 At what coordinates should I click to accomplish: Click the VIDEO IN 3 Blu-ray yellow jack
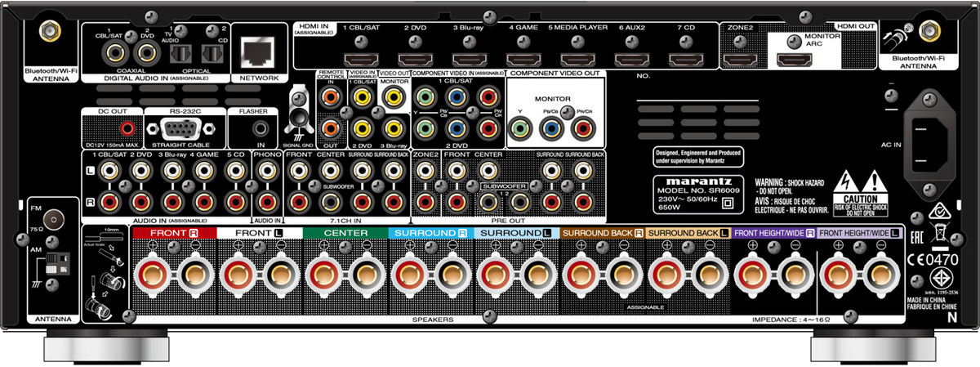pyautogui.click(x=394, y=128)
